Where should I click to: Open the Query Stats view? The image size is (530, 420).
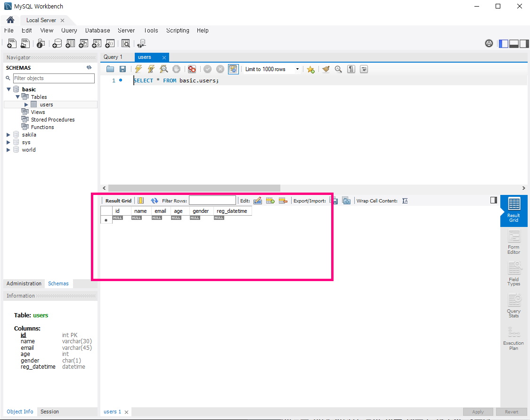(514, 306)
